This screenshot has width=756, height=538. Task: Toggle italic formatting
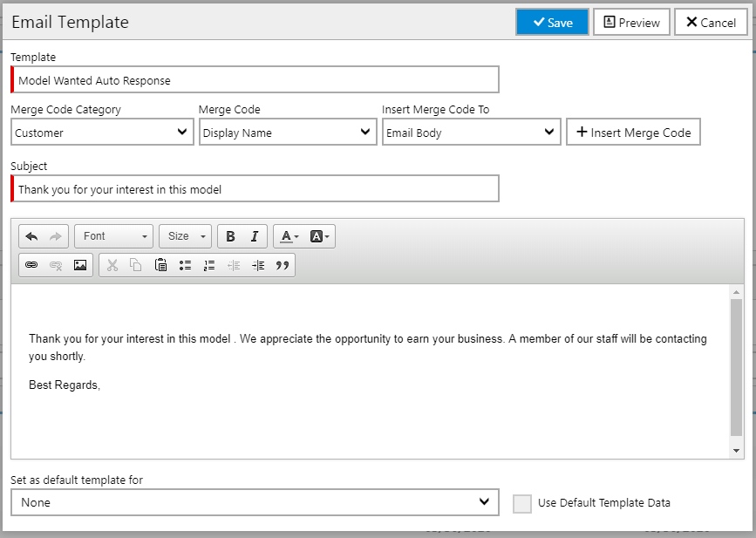255,236
